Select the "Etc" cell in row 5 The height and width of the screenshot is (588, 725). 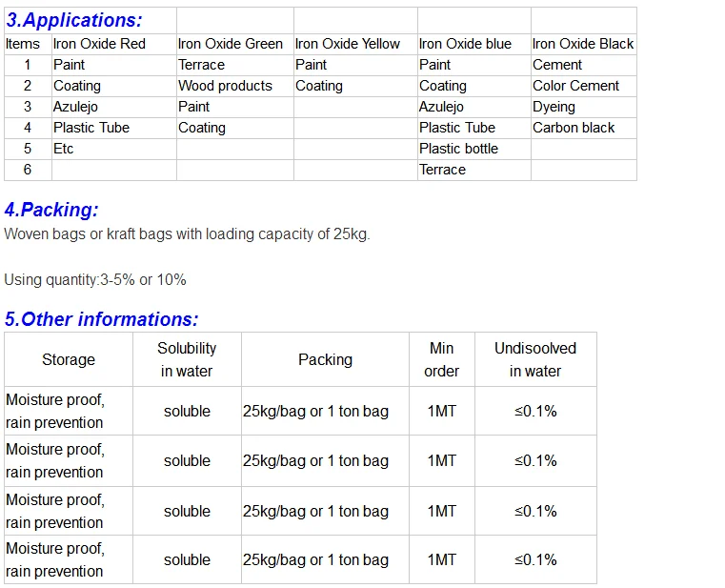tap(63, 149)
